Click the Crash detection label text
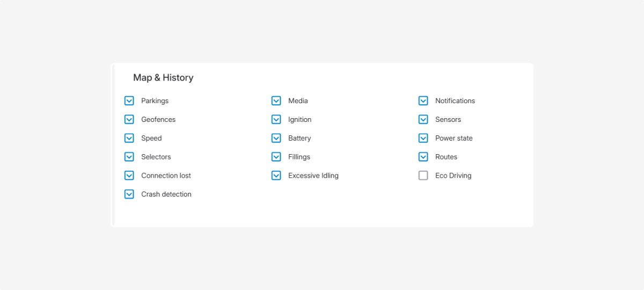The height and width of the screenshot is (290, 644). (x=166, y=194)
